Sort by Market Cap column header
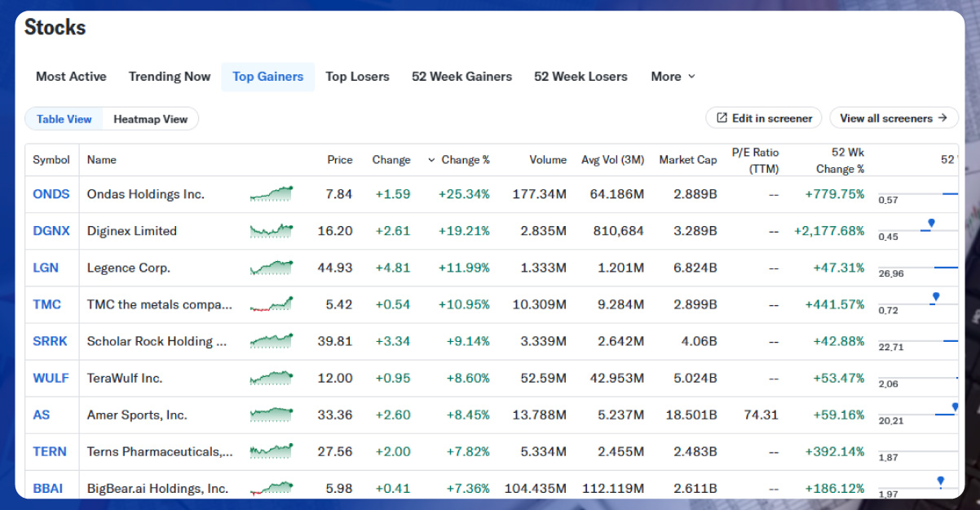The width and height of the screenshot is (980, 510). 687,160
